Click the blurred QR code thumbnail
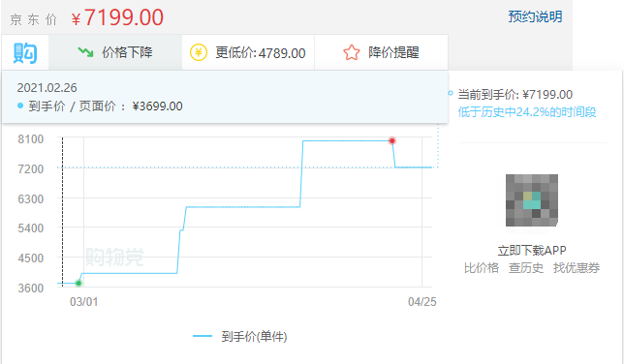The height and width of the screenshot is (364, 624). tap(532, 200)
